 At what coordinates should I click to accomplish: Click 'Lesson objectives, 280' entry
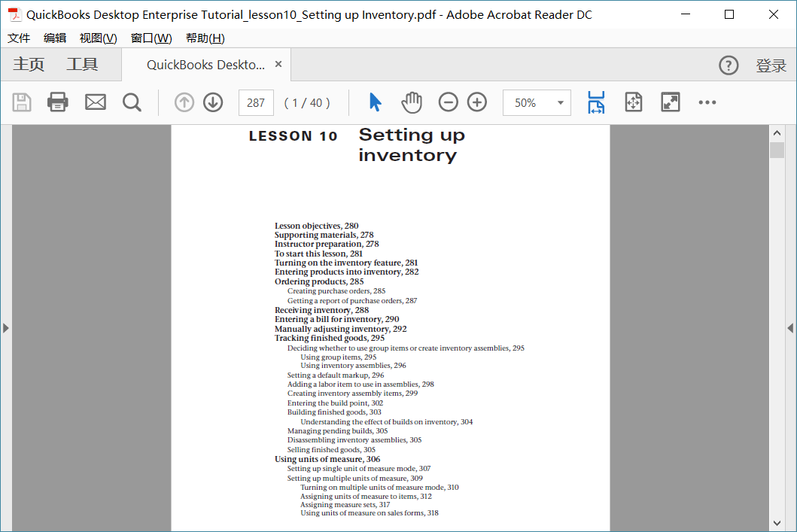(x=316, y=226)
